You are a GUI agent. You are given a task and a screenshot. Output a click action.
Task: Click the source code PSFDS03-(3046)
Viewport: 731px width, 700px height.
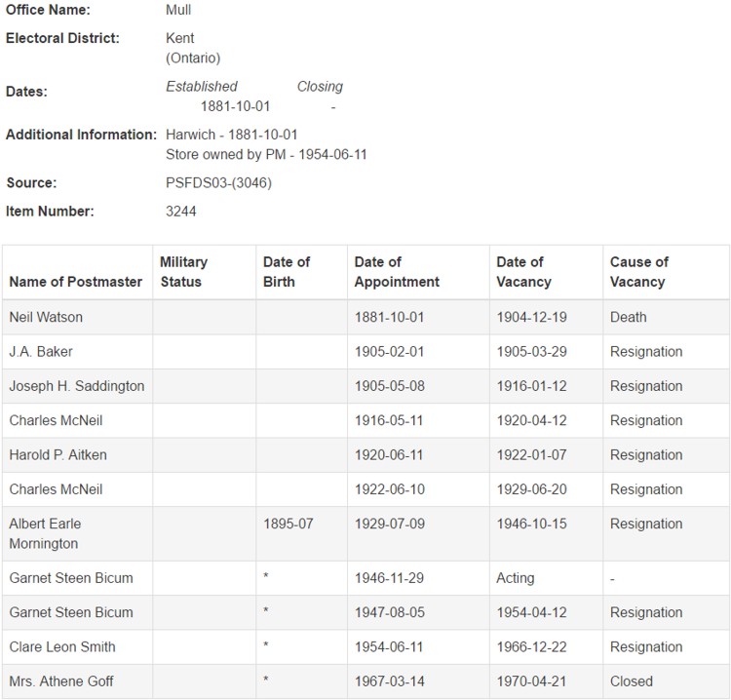tap(218, 182)
